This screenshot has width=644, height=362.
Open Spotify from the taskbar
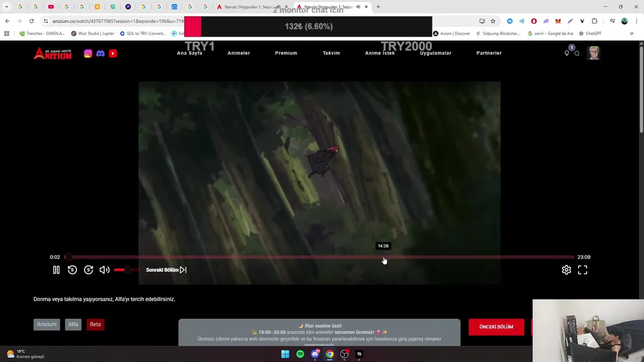tap(300, 354)
